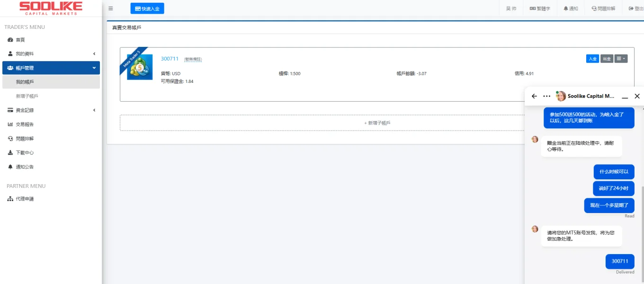Viewport: 644px width, 284px height.
Task: Click the top-bar 繁體字 language icon
Action: pos(532,9)
